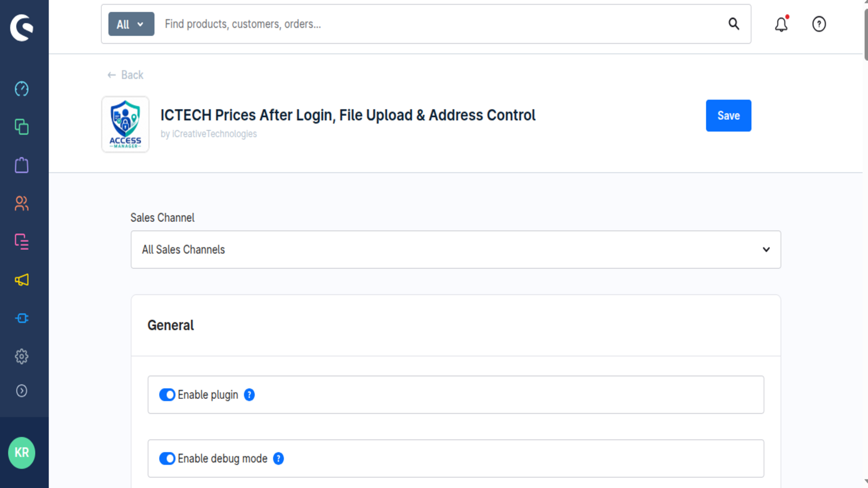Screen dimensions: 868x488
Task: Open the KR user avatar menu
Action: [x=22, y=453]
